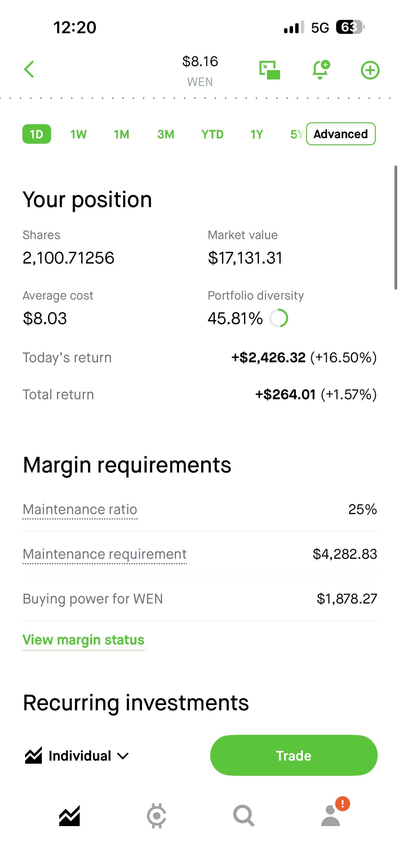Tap the green back arrow
This screenshot has height=868, width=400.
coord(29,70)
